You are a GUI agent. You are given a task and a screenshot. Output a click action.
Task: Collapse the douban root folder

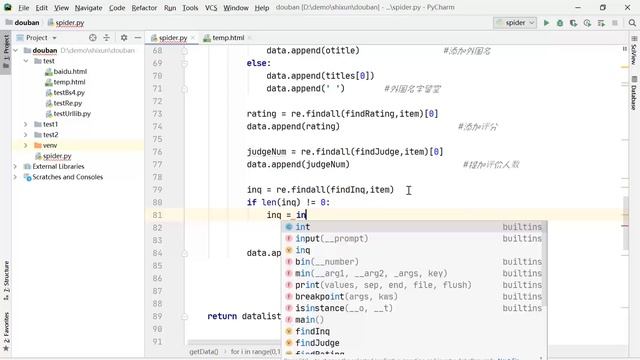(x=16, y=50)
